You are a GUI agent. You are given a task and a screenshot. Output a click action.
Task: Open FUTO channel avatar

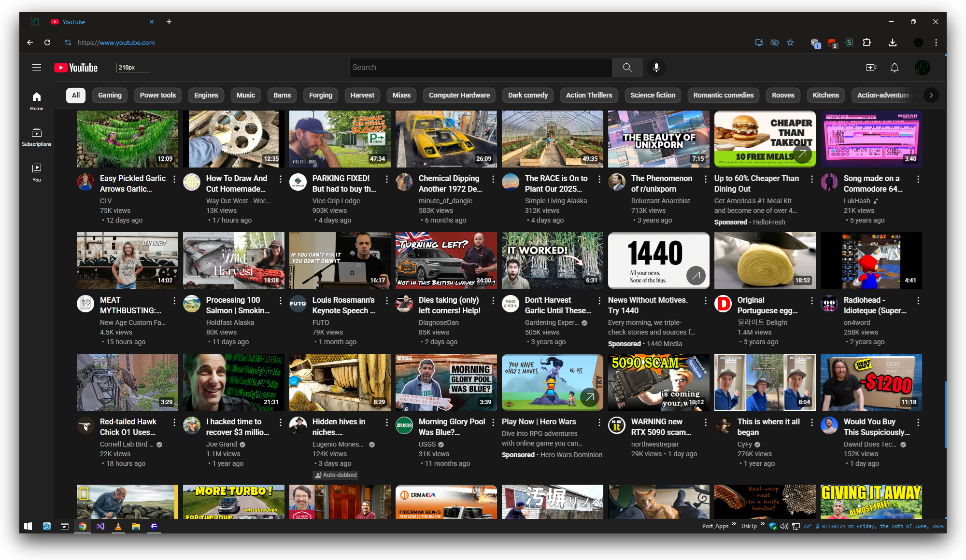(298, 304)
